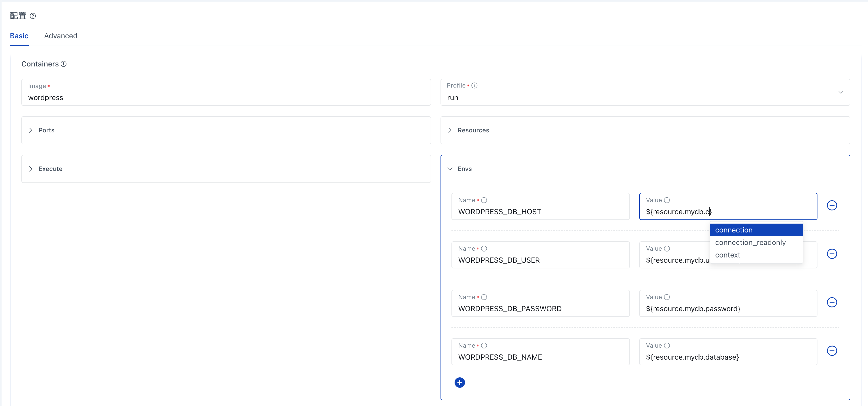Show Value info icon for password value

point(666,297)
